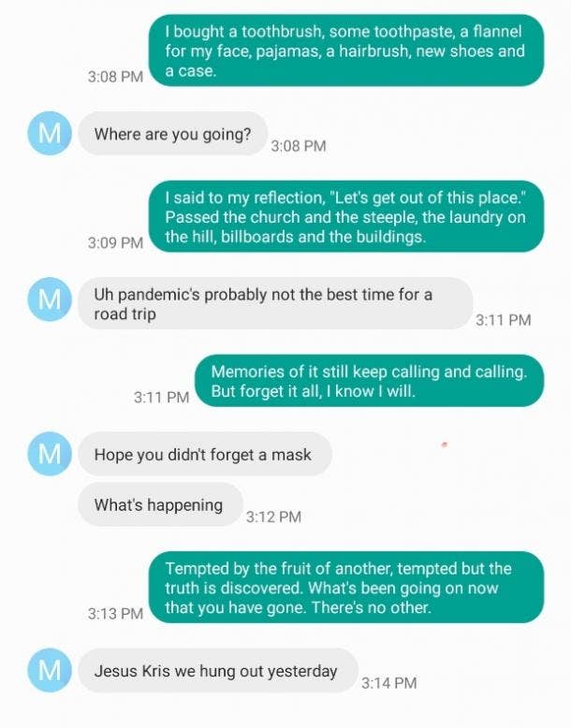The width and height of the screenshot is (571, 728).
Task: Select the 'I said to my reflection' message bubble
Action: 346,217
